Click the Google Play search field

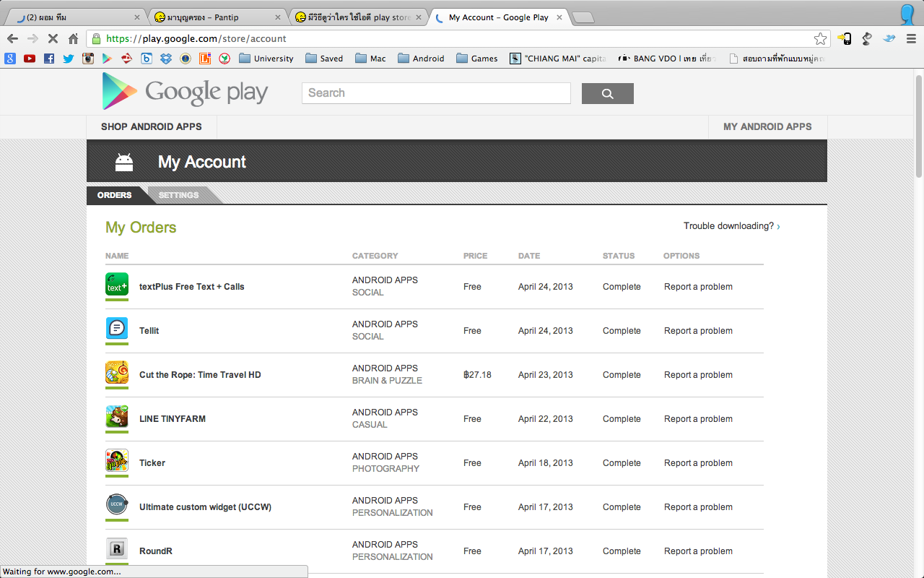coord(436,93)
